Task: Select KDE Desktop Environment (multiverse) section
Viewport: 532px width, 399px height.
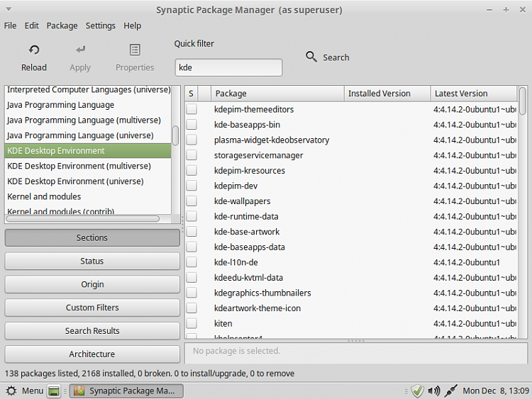Action: click(x=88, y=166)
